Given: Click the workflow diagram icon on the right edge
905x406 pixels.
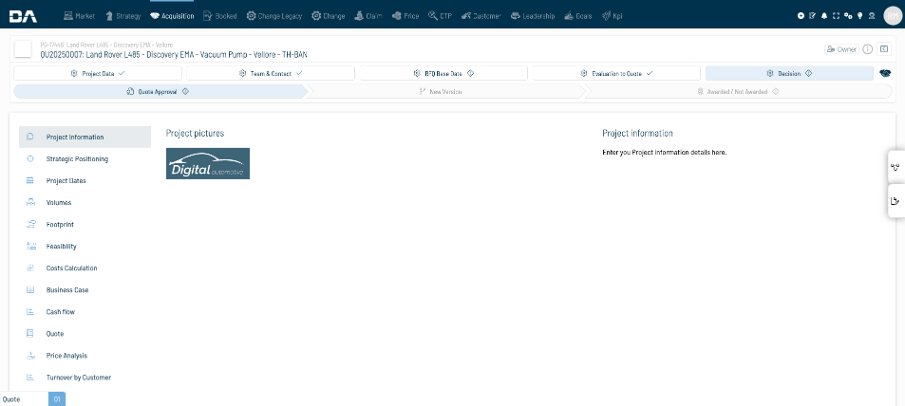Looking at the screenshot, I should click(x=895, y=167).
